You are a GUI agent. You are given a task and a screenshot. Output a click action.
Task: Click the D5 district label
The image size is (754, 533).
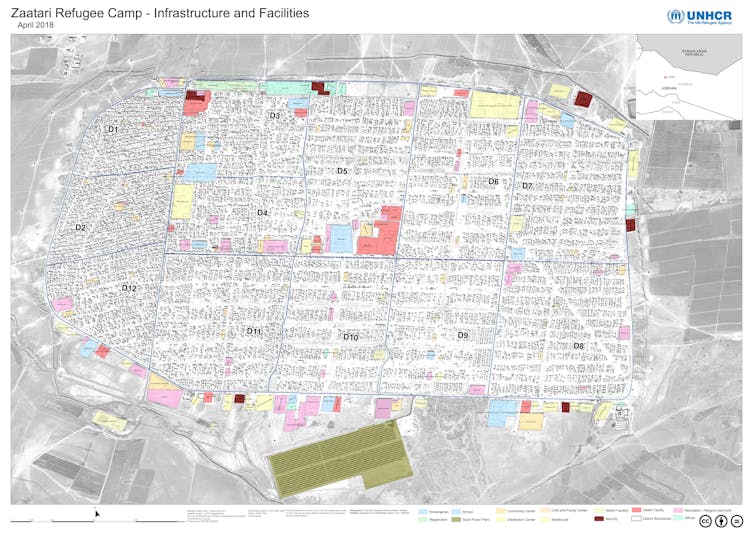pos(342,171)
